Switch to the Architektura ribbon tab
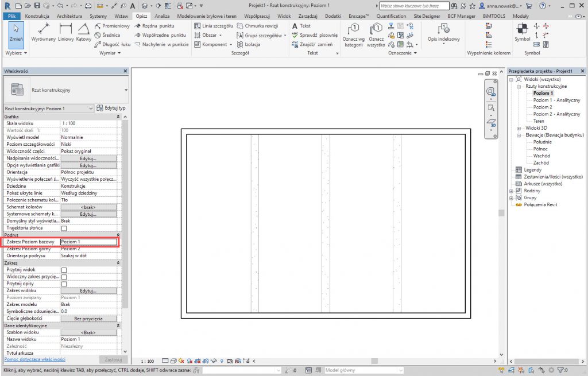 coord(69,16)
